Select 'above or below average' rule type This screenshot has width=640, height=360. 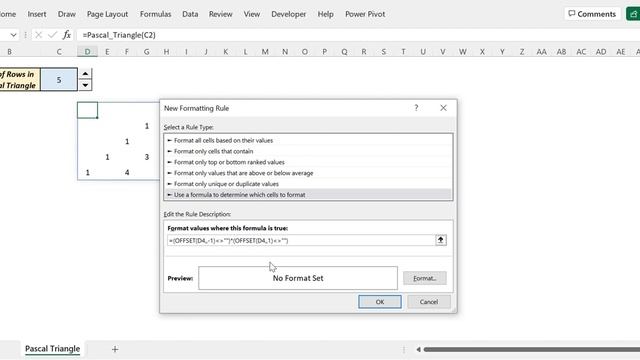[x=309, y=173]
